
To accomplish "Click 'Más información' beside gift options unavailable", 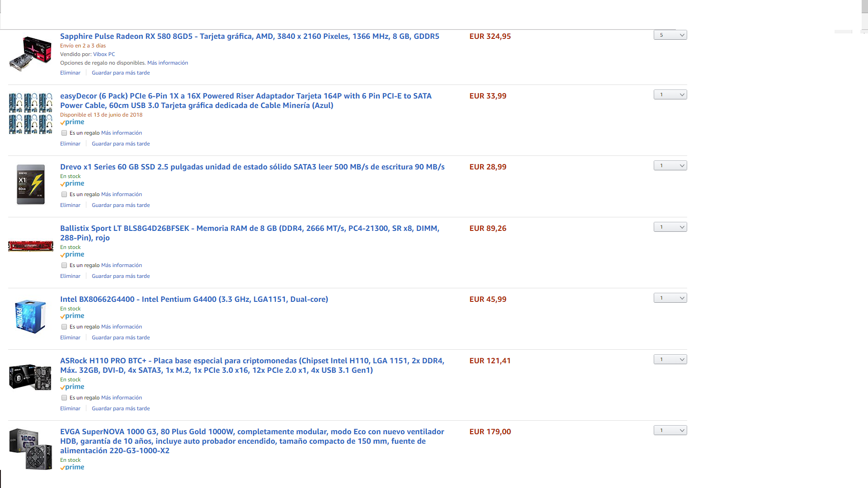I will pos(167,63).
